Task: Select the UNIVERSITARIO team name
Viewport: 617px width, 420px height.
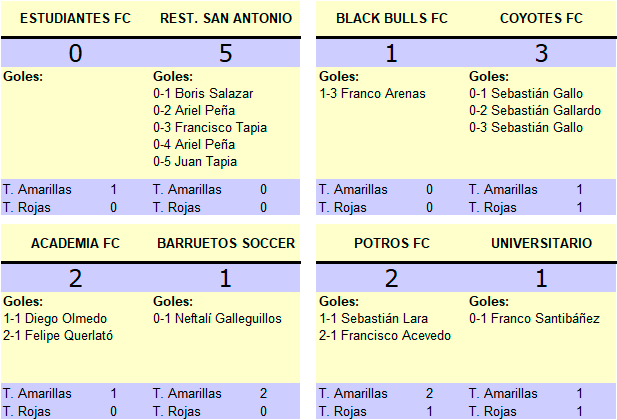Action: 541,243
